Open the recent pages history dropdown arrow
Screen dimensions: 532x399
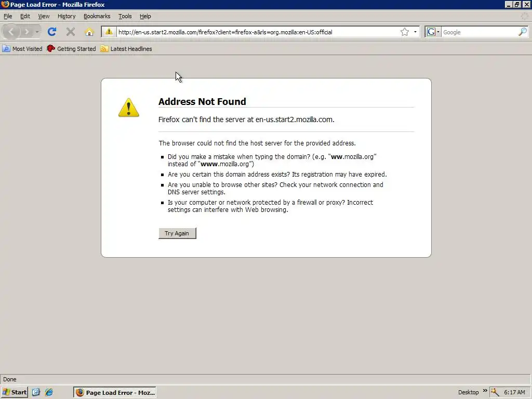(37, 32)
